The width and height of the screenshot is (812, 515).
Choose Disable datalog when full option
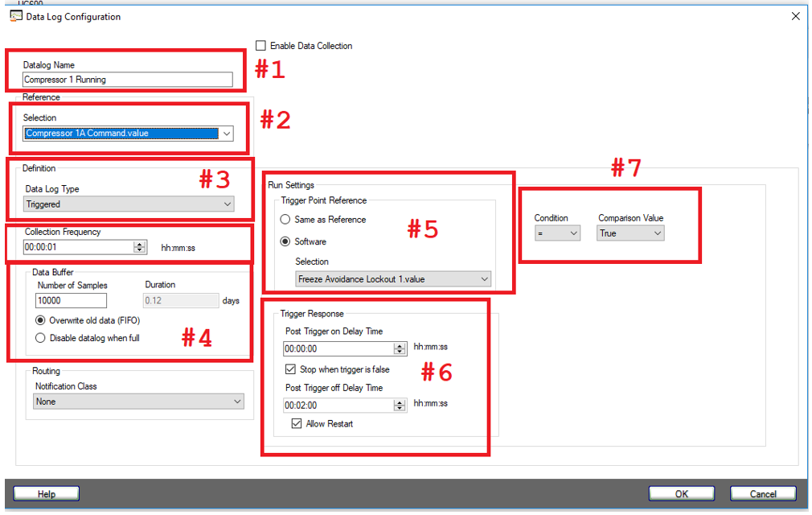coord(40,338)
